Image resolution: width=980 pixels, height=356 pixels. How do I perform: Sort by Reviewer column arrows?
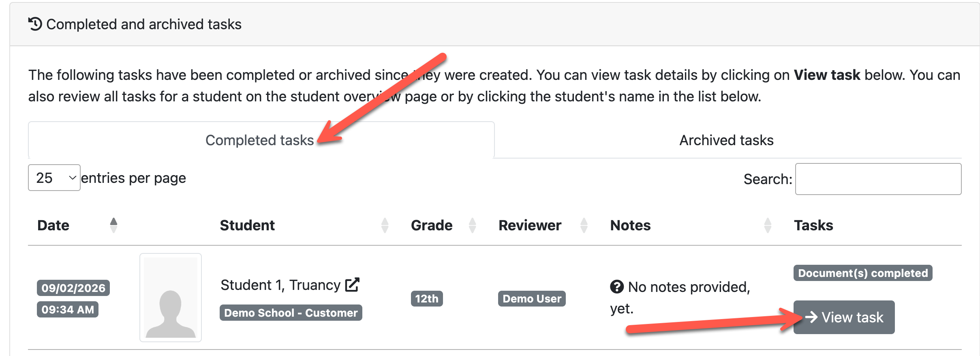coord(584,225)
